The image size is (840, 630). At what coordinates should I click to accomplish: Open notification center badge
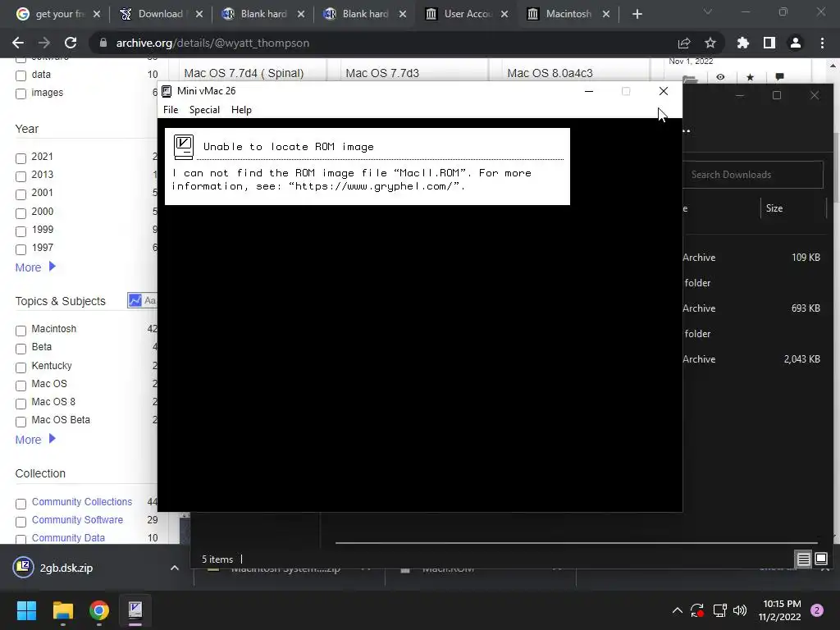click(817, 610)
